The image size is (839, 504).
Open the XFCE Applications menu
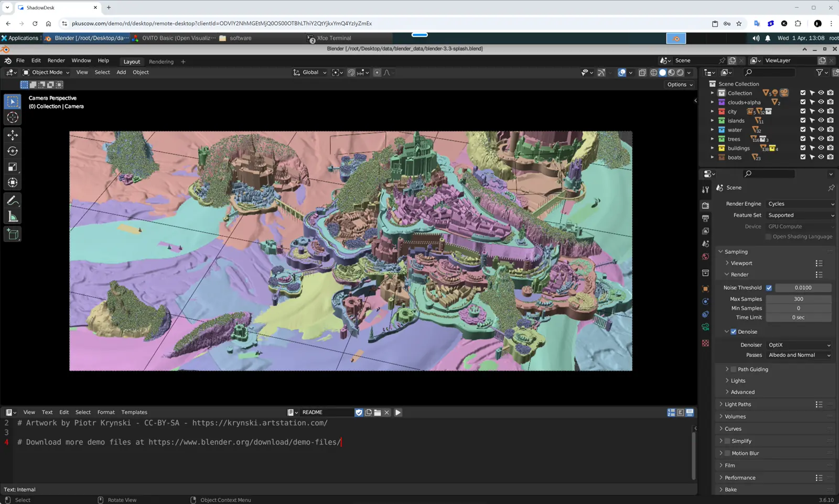[20, 38]
